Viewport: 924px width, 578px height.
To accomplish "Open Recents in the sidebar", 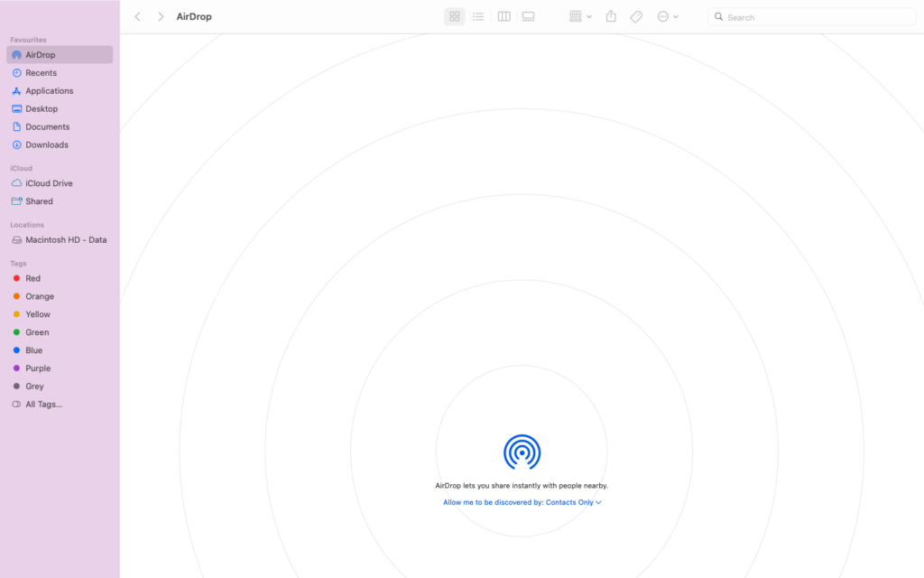I will 60,72.
